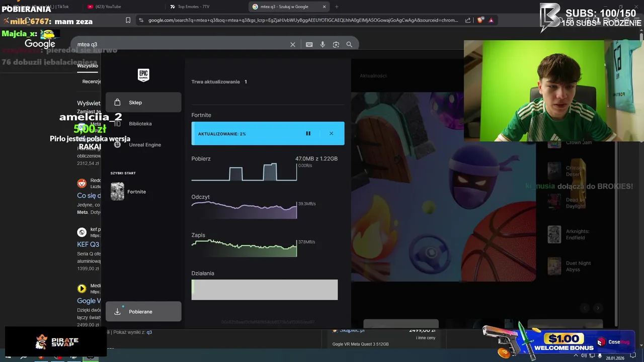Image resolution: width=644 pixels, height=362 pixels.
Task: Click the magnifier search icon in Google
Action: tap(349, 45)
